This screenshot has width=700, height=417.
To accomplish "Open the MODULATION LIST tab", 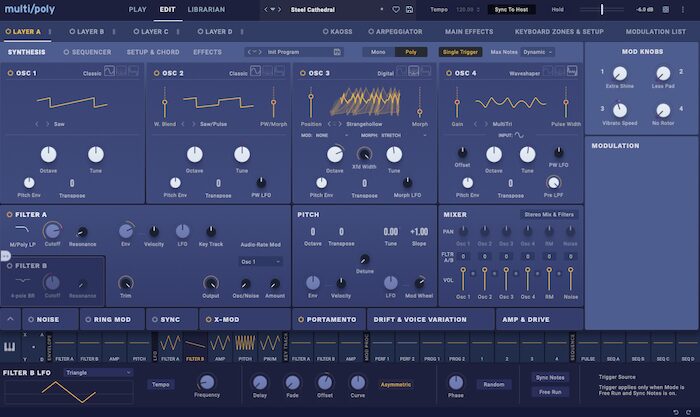I will click(655, 32).
